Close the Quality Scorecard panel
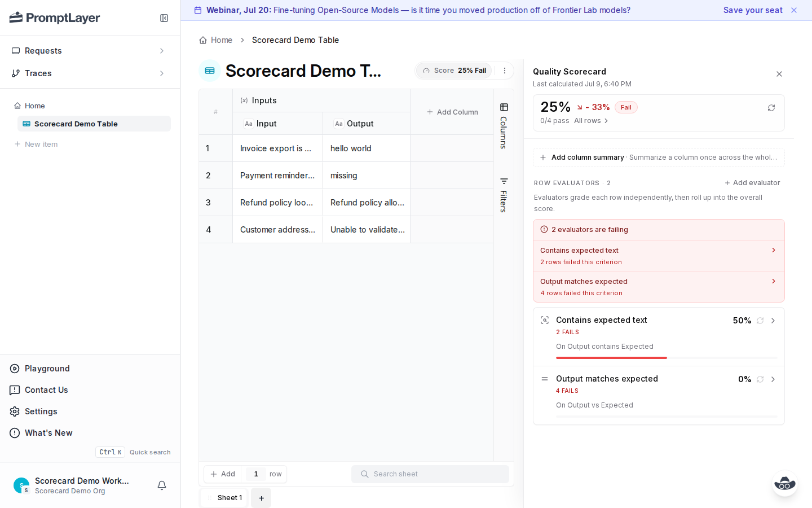This screenshot has height=508, width=812. (x=779, y=74)
